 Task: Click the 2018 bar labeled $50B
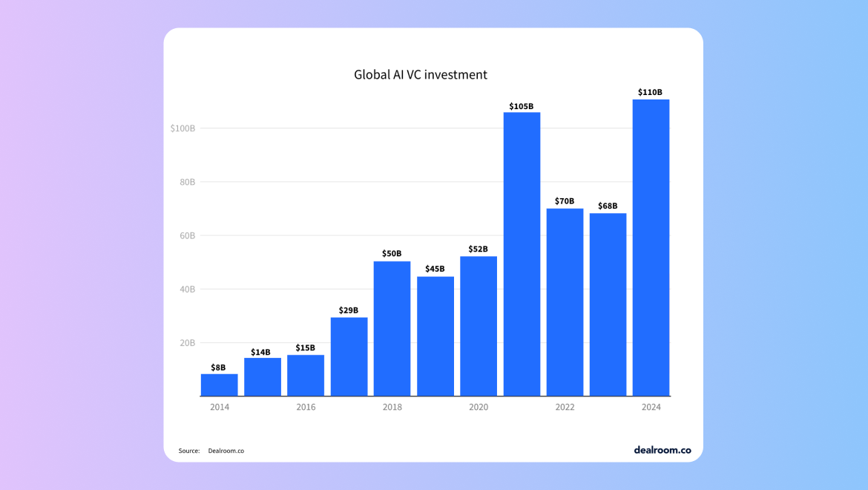(x=392, y=328)
